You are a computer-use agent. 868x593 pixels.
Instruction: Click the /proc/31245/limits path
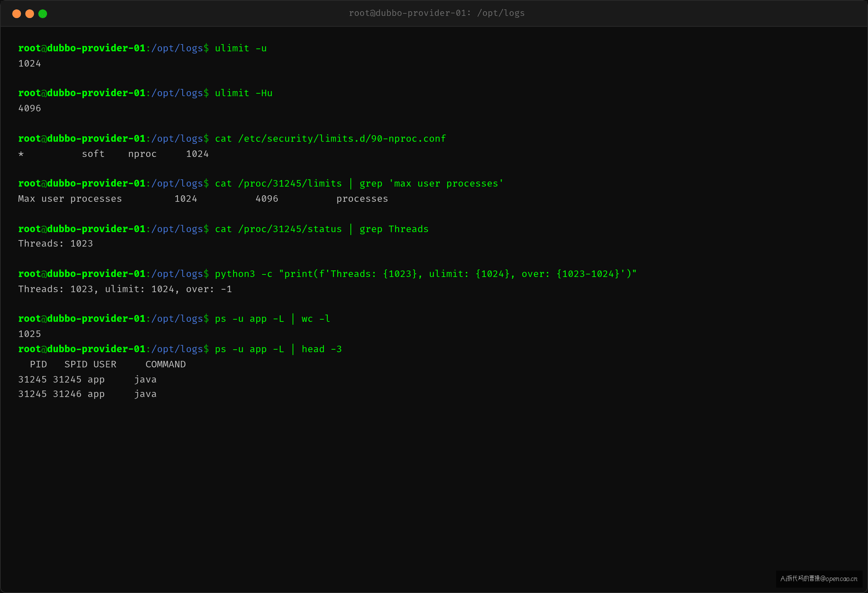click(x=290, y=183)
